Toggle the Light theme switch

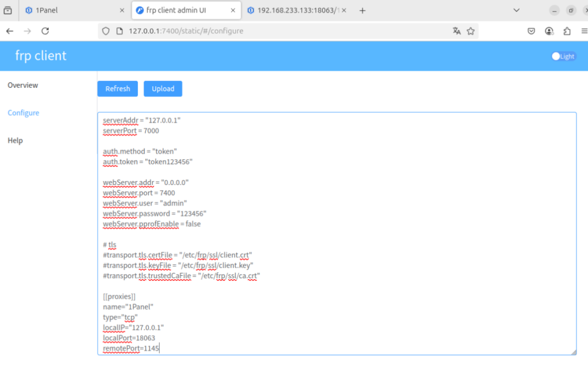pos(563,56)
